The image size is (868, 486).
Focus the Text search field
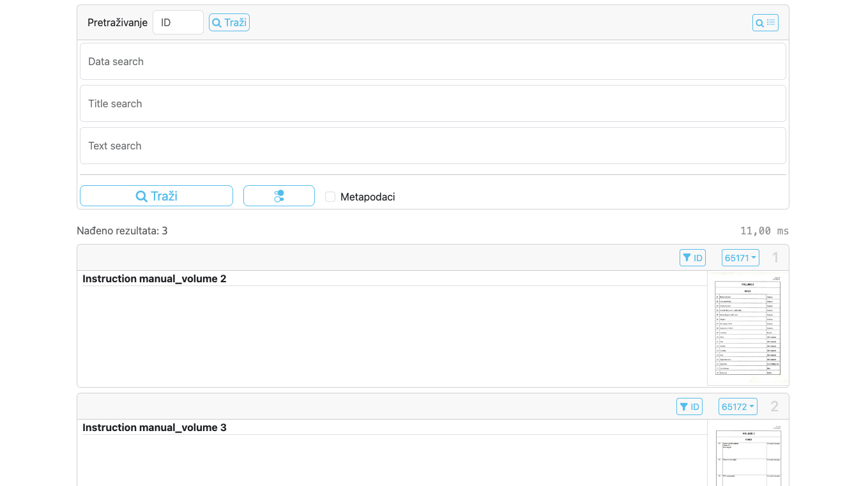pyautogui.click(x=433, y=146)
